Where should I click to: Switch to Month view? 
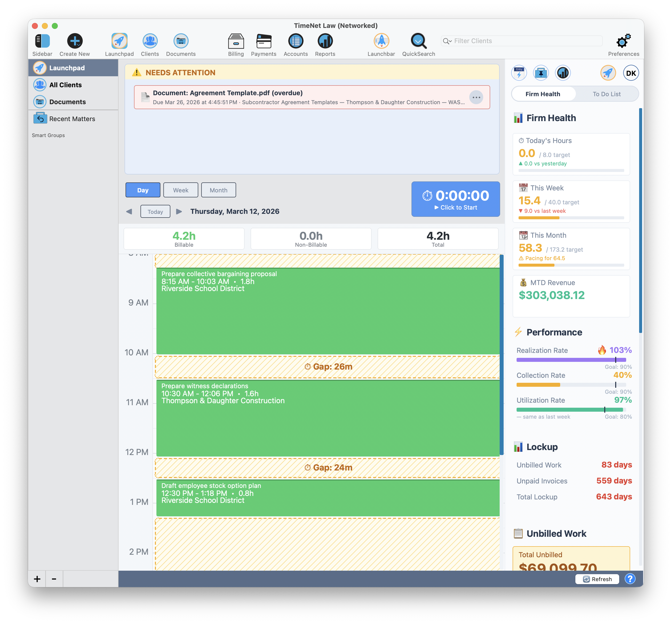[x=218, y=190]
